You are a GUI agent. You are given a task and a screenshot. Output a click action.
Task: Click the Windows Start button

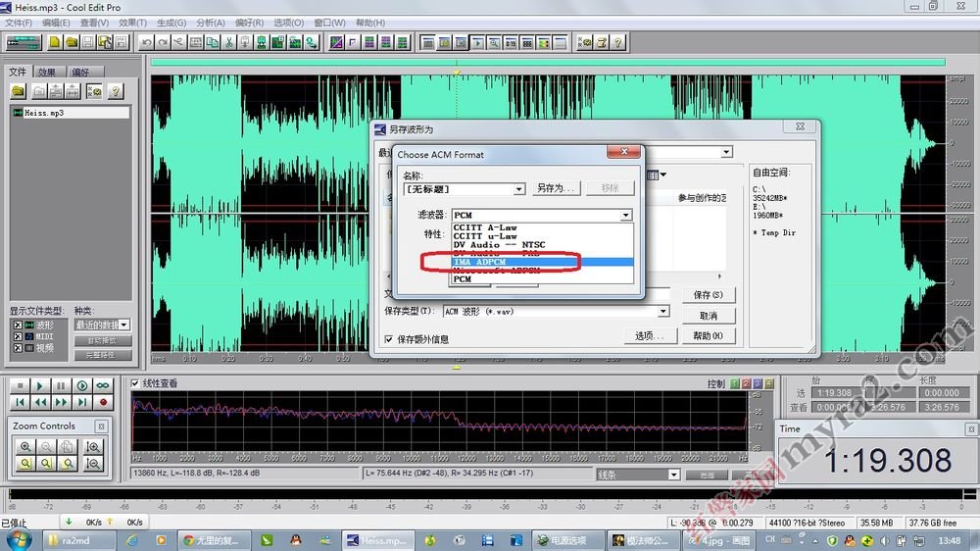click(x=18, y=540)
